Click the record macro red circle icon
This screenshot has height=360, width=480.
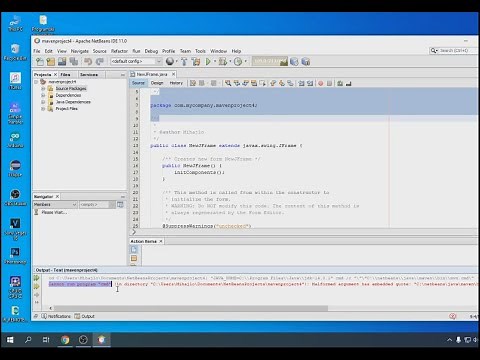coord(321,83)
